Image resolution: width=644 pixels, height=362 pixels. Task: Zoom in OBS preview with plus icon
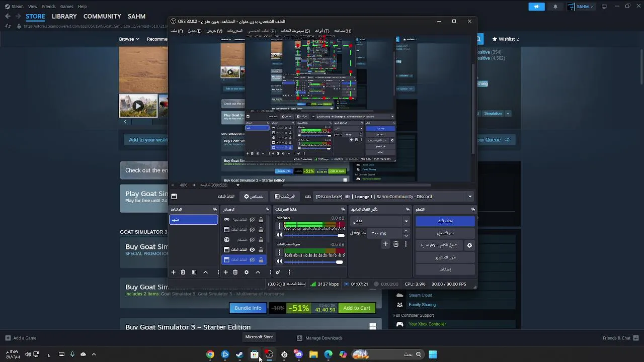tap(194, 185)
